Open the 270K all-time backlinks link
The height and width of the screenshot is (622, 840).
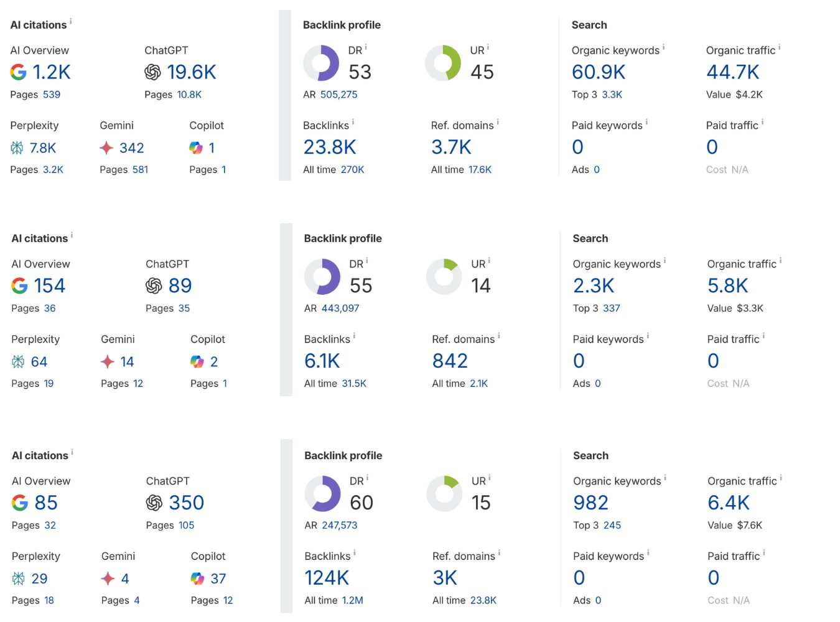tap(353, 169)
